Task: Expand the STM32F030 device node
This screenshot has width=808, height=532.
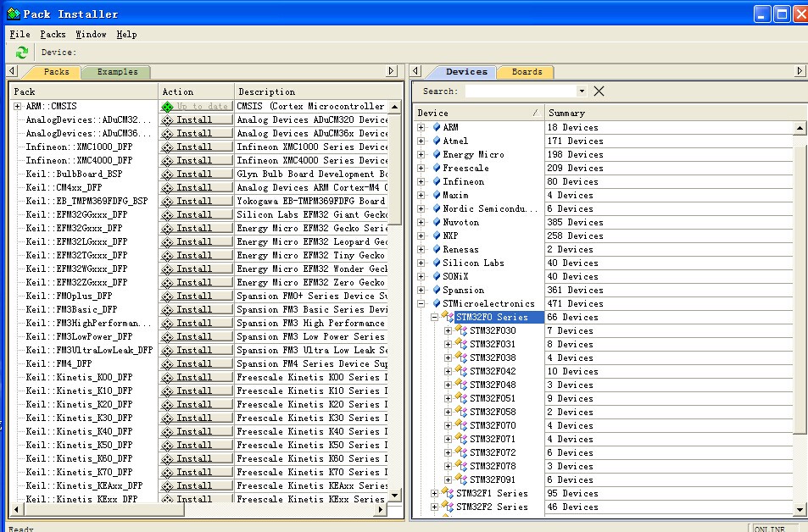Action: [x=448, y=330]
